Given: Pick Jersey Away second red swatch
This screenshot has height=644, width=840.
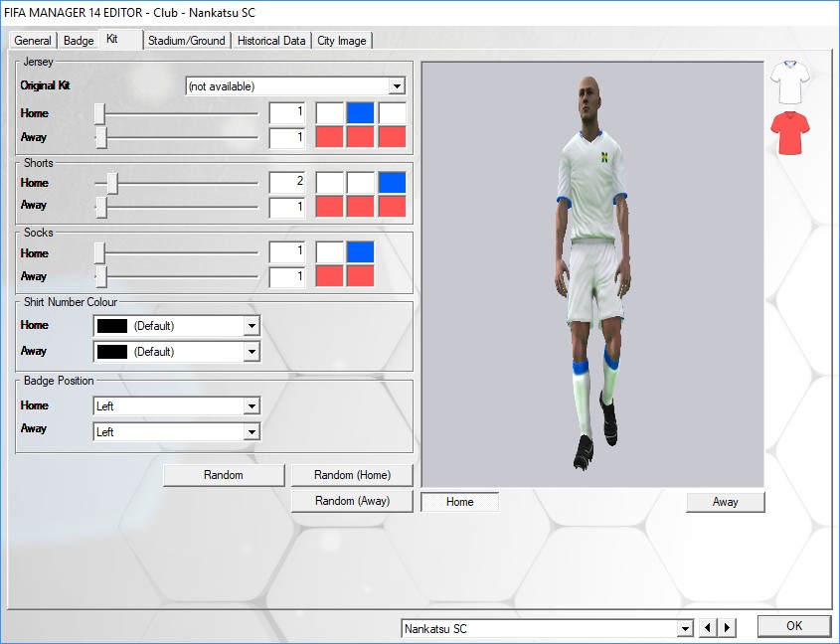Looking at the screenshot, I should tap(361, 137).
